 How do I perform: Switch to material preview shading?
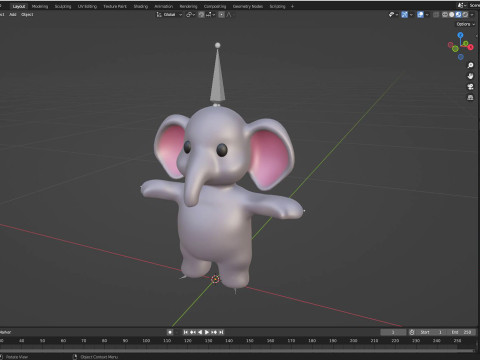click(458, 15)
